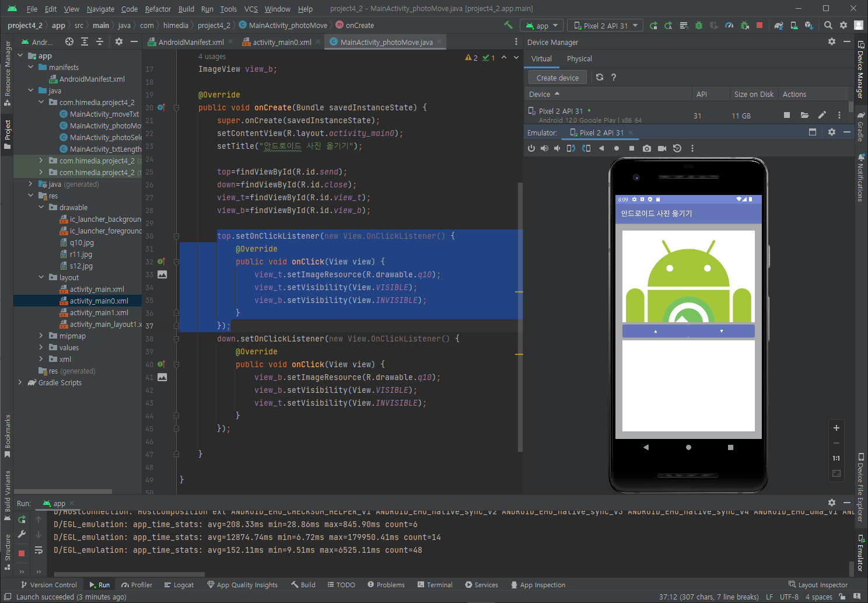The image size is (868, 603).
Task: Toggle the Emulator side stripe button
Action: tap(860, 553)
